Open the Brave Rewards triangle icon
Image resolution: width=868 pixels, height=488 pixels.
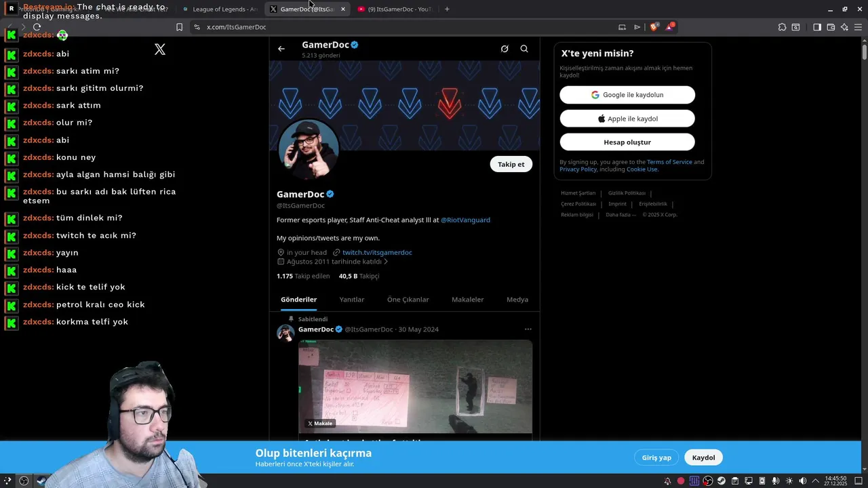670,27
